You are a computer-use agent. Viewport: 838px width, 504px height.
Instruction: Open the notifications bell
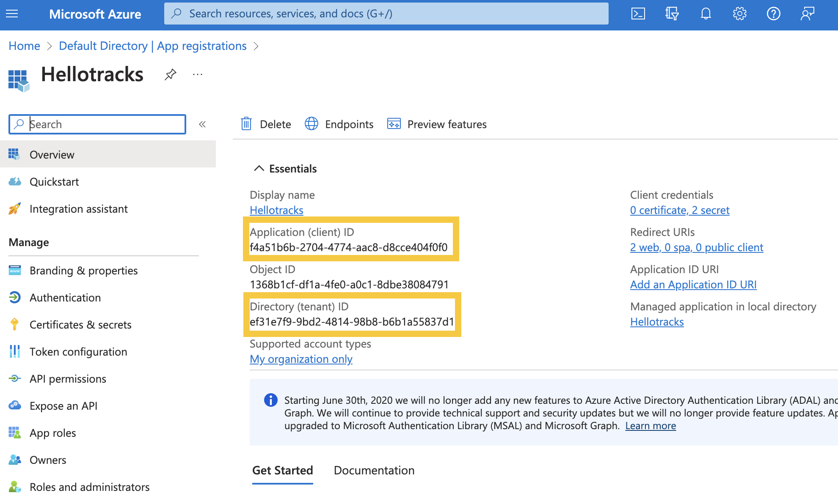[706, 14]
